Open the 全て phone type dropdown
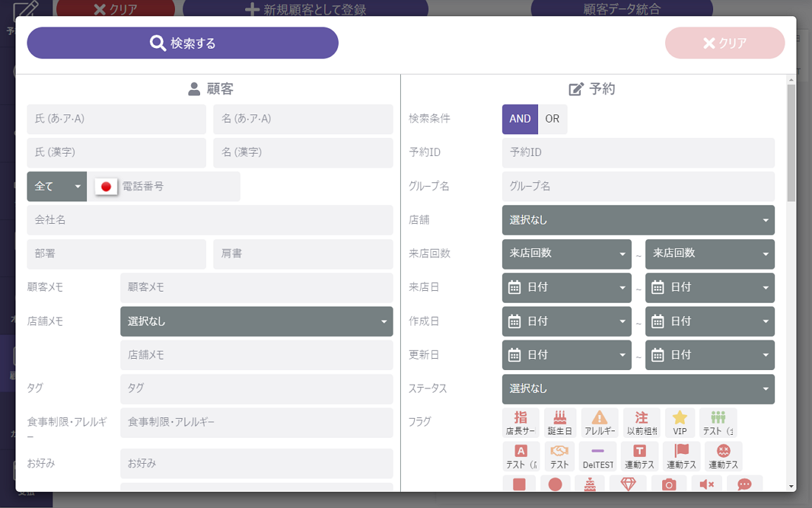Viewport: 812px width, 508px height. tap(57, 187)
